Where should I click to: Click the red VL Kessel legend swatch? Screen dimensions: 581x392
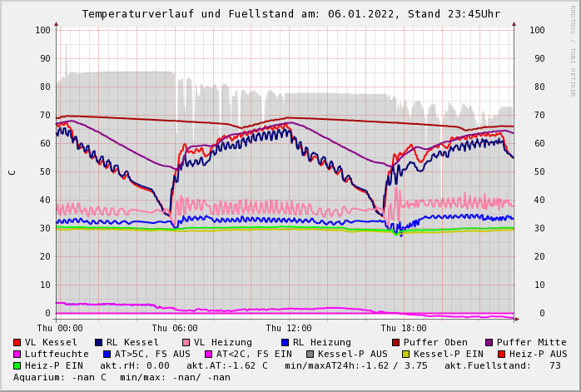pyautogui.click(x=17, y=342)
